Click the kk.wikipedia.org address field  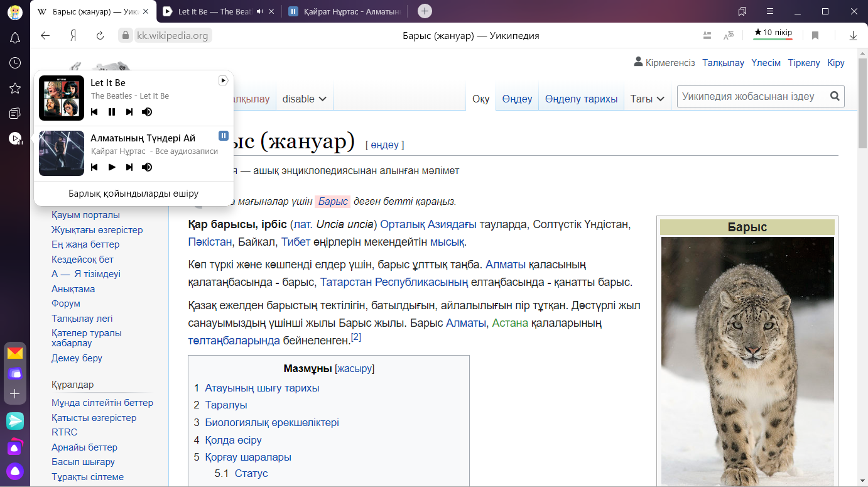(173, 36)
